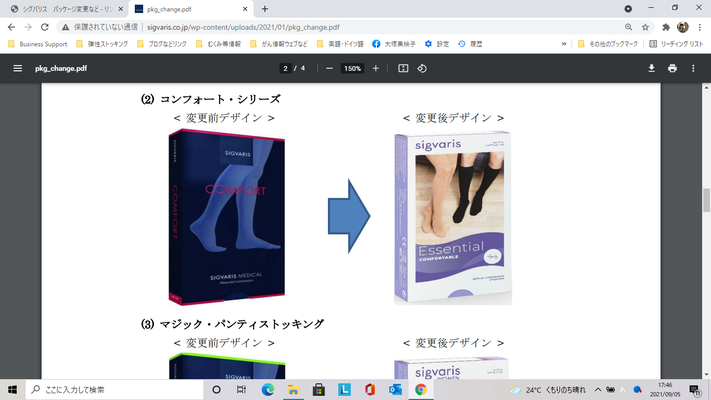Screen dimensions: 711x400
Task: Click the taskbar search box
Action: [114, 390]
